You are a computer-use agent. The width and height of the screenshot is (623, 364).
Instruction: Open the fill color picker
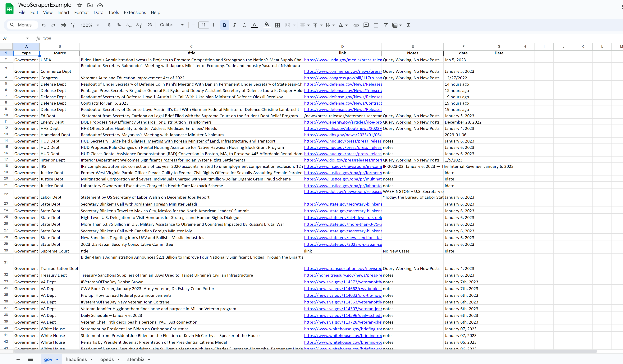coord(267,25)
